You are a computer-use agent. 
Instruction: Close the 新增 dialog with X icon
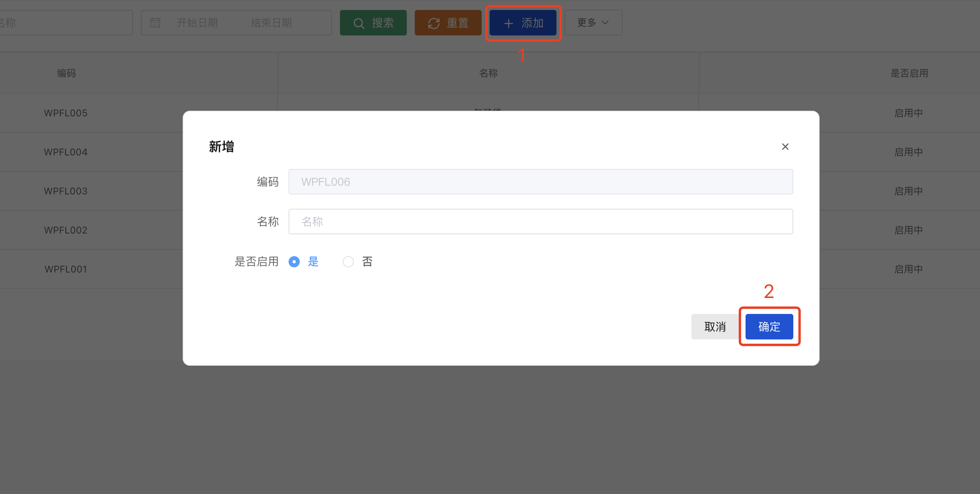pyautogui.click(x=785, y=147)
